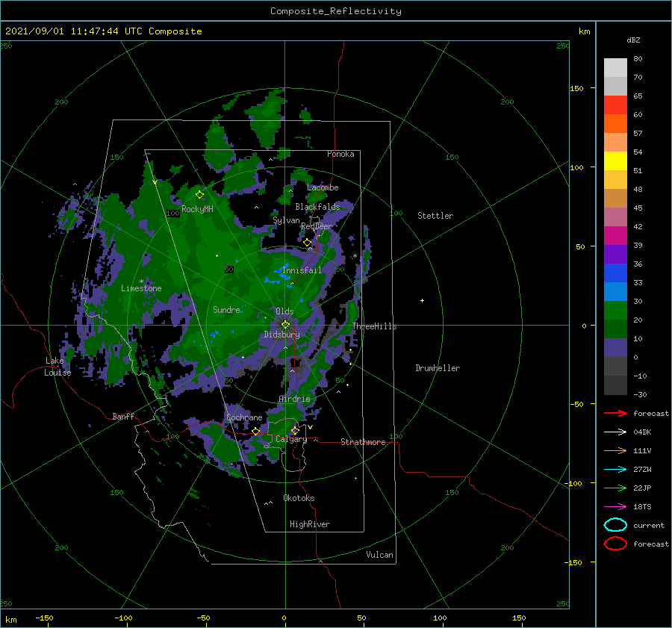Select the Limestone label
The image size is (672, 628).
click(141, 288)
